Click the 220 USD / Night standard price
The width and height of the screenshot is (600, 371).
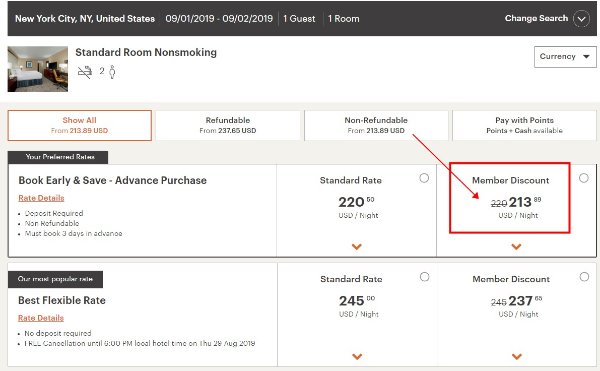[x=357, y=207]
